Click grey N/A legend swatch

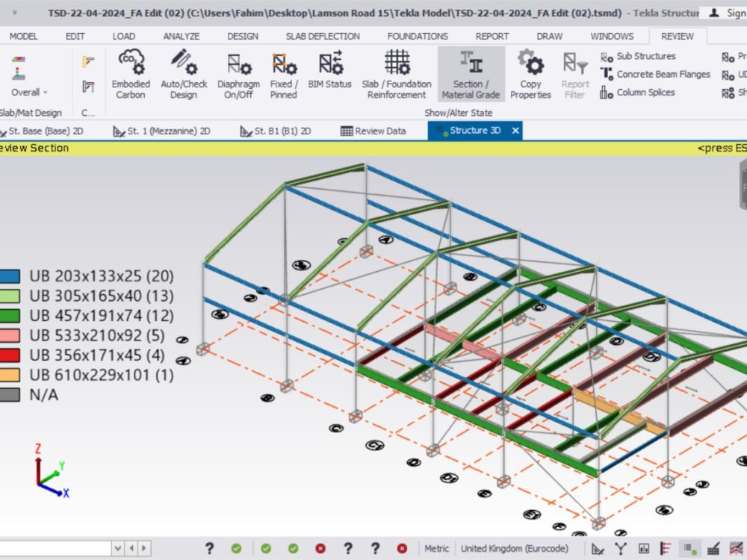pyautogui.click(x=10, y=395)
